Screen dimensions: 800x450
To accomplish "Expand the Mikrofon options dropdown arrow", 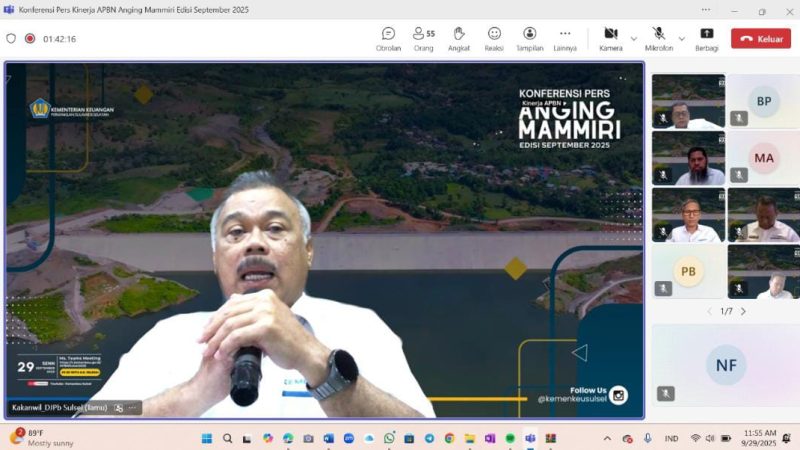I will pos(682,39).
